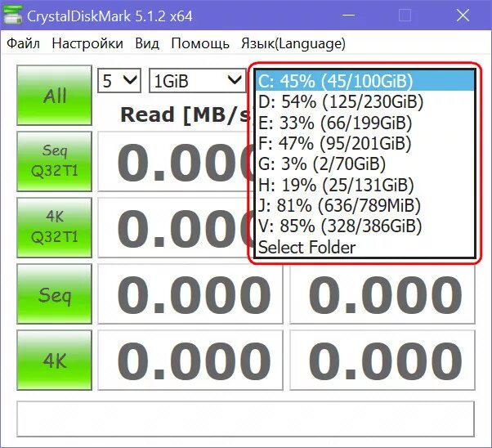Select drive G: 3% (2/70GiB)
The height and width of the screenshot is (448, 492).
(365, 164)
